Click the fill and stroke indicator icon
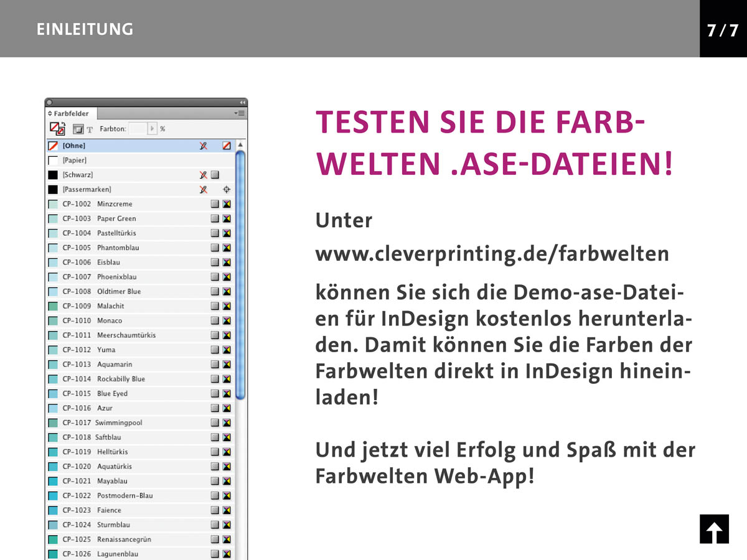Viewport: 747px width, 560px height. click(x=57, y=129)
